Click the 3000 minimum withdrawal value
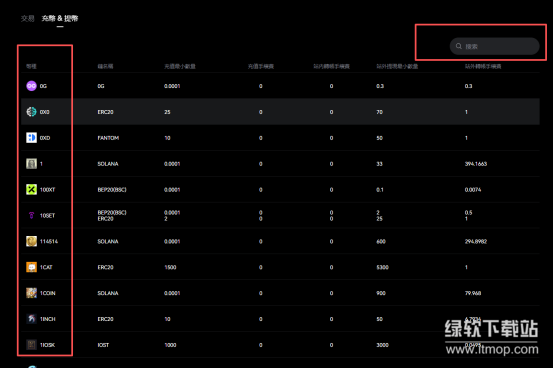The width and height of the screenshot is (553, 369). tap(382, 345)
